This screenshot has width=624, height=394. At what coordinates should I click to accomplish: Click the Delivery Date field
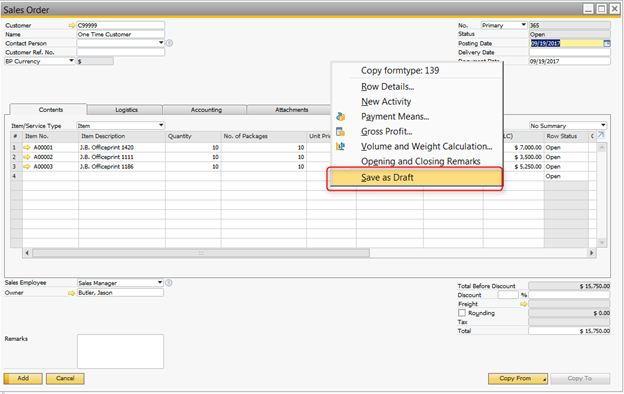click(569, 52)
